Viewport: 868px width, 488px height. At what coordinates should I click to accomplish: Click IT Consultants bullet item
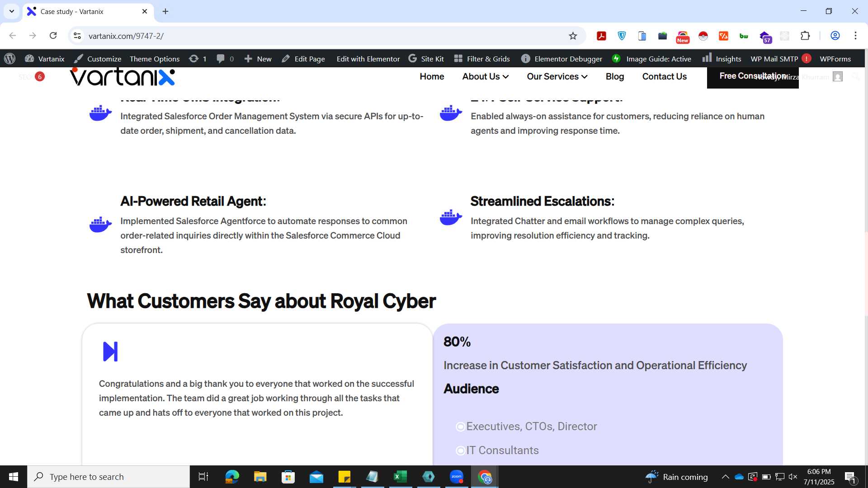(x=497, y=450)
